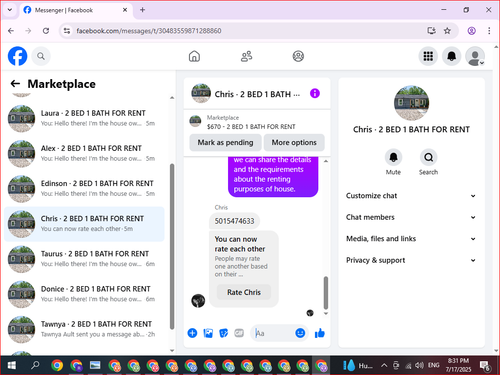The image size is (500, 375).
Task: Open Alex's 2 BED 1 BATH conversation
Action: tap(84, 153)
